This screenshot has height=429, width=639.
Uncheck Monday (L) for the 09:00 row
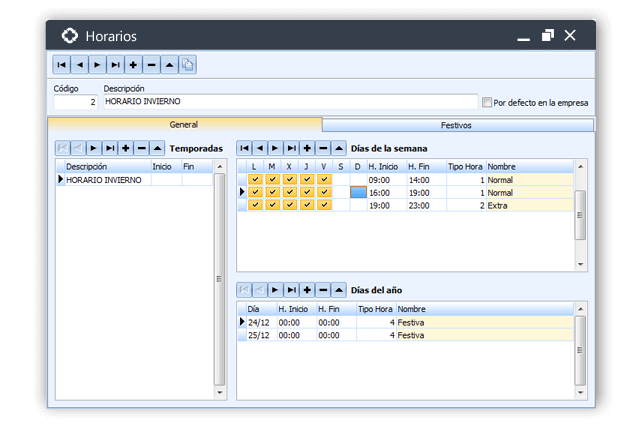pos(255,180)
